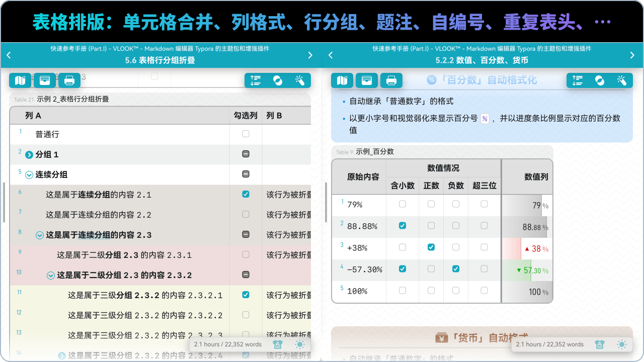
Task: Check 超三位 checkbox in 100% row
Action: pyautogui.click(x=484, y=291)
